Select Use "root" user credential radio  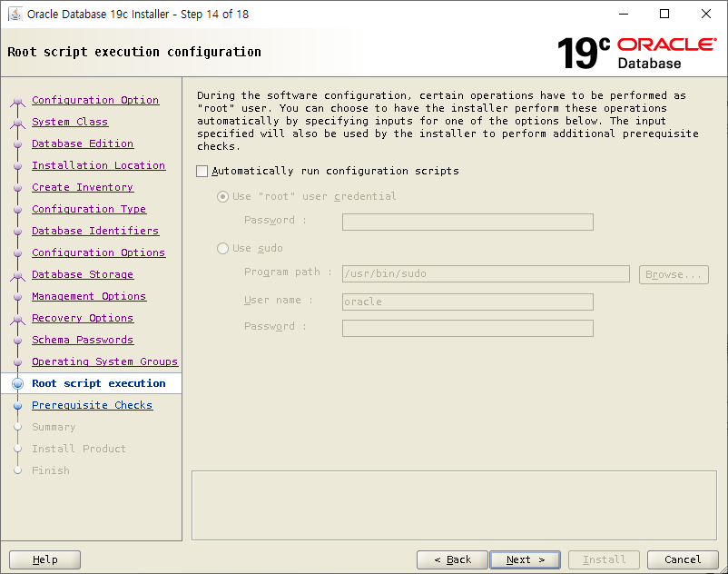223,197
